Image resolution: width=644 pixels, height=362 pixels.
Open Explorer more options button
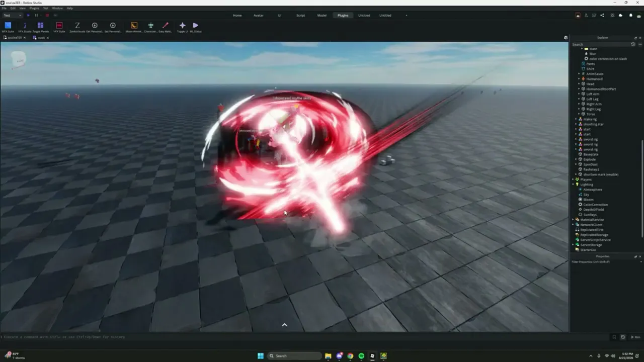[640, 44]
